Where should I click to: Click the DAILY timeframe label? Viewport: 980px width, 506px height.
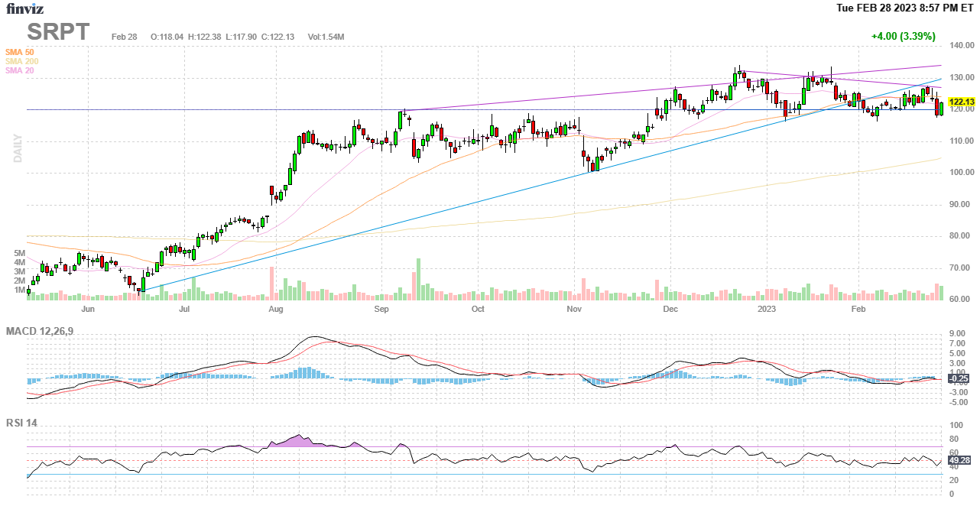[18, 148]
